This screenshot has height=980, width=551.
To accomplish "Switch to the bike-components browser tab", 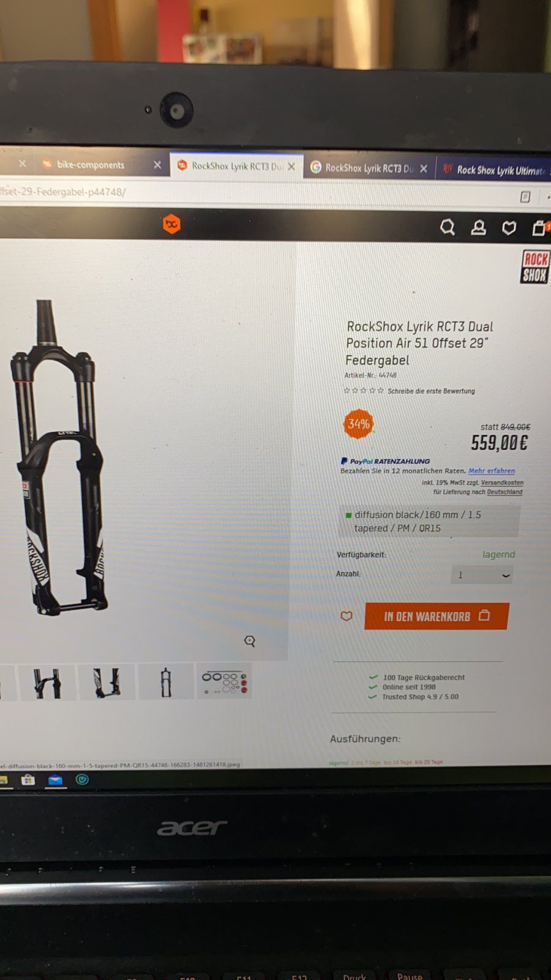I will point(91,165).
